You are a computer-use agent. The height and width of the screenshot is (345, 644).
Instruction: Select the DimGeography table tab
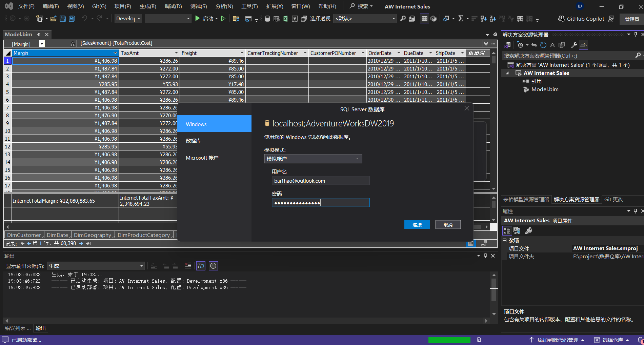point(93,235)
